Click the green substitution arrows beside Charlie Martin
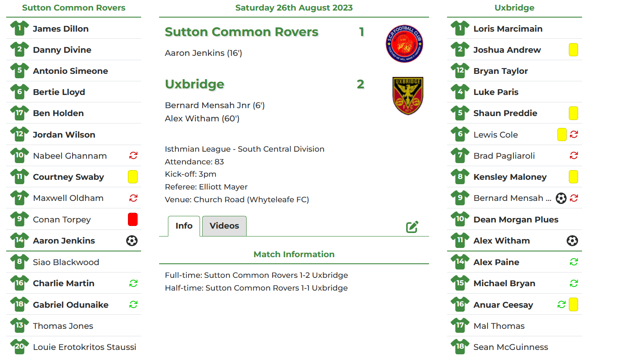 [x=133, y=283]
